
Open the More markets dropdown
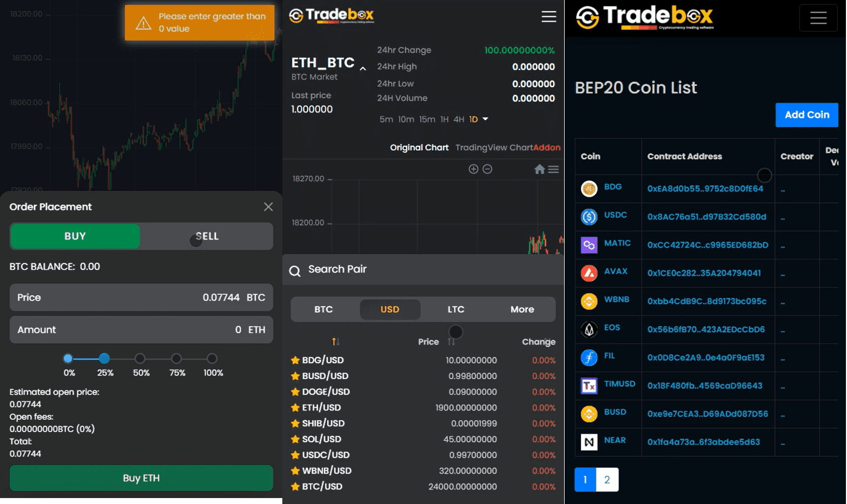coord(522,309)
